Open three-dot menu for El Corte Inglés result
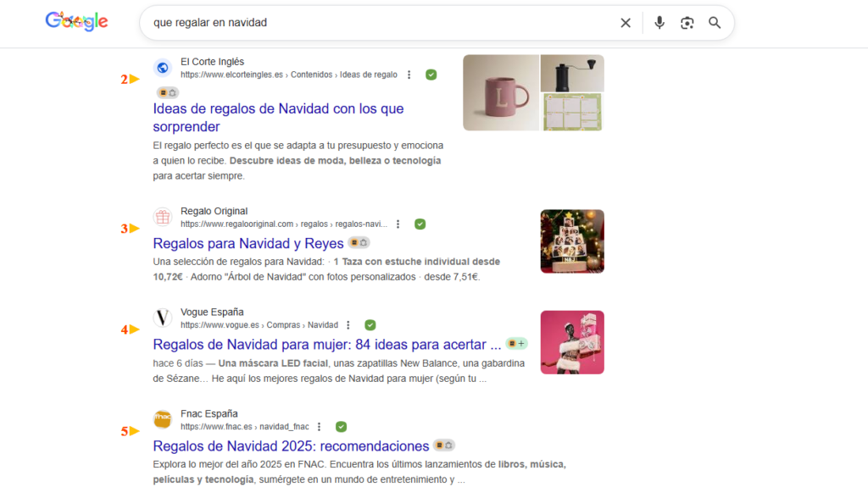 click(409, 75)
